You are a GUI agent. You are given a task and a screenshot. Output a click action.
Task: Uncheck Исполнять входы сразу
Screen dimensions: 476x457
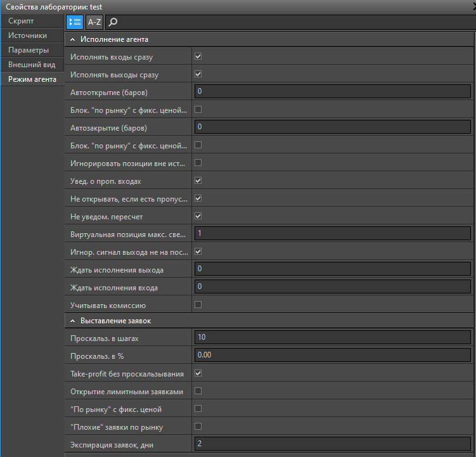tap(198, 56)
